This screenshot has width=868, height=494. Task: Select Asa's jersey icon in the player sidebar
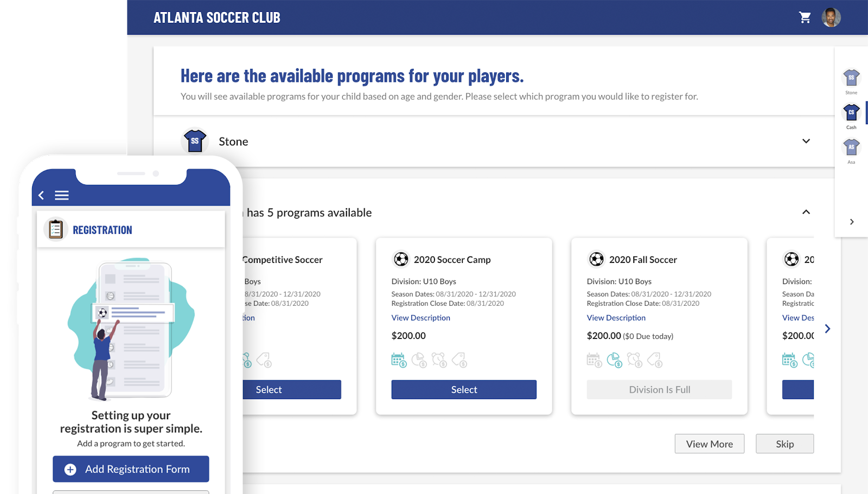coord(851,147)
